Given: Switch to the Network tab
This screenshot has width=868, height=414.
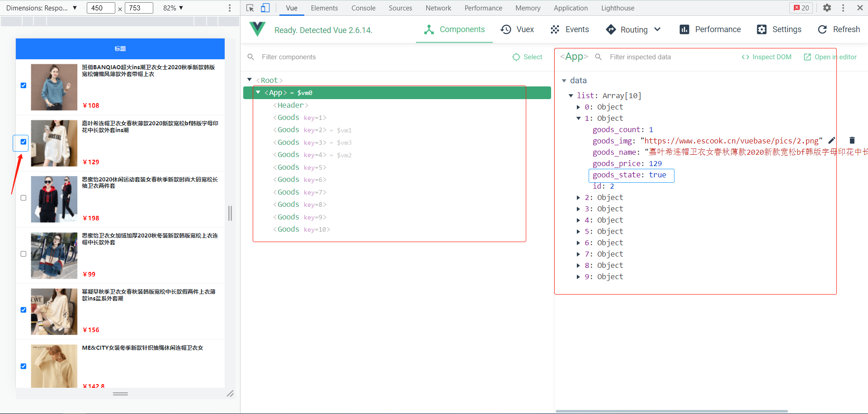Looking at the screenshot, I should (438, 8).
